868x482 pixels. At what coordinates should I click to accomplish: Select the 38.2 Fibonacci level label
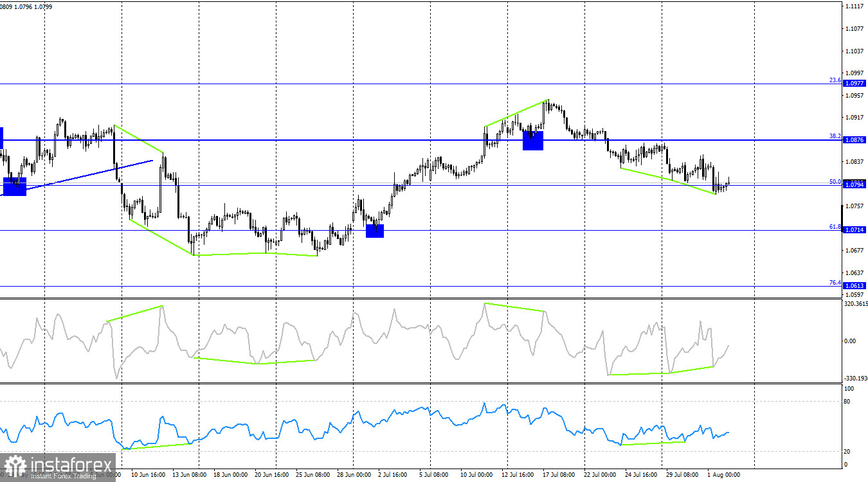[835, 136]
